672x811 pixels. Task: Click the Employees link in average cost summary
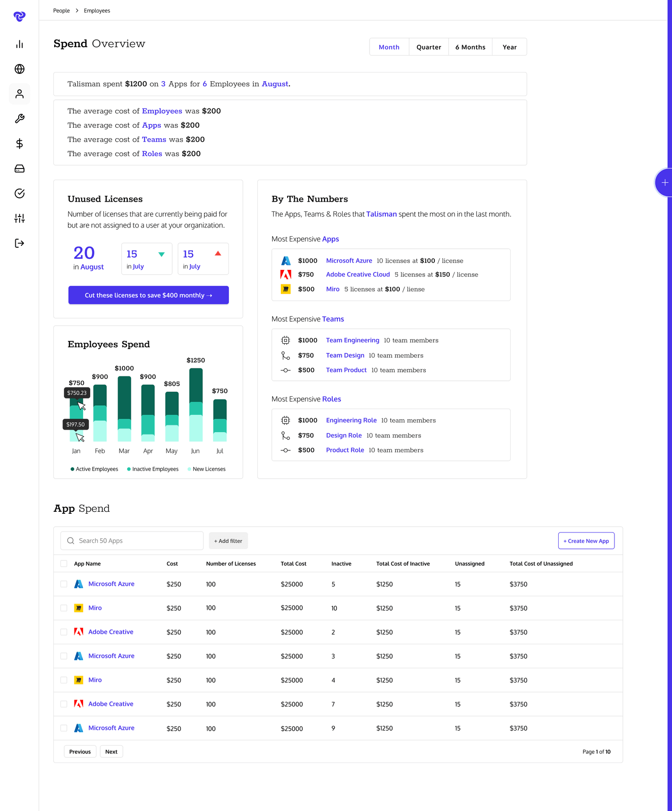click(162, 111)
